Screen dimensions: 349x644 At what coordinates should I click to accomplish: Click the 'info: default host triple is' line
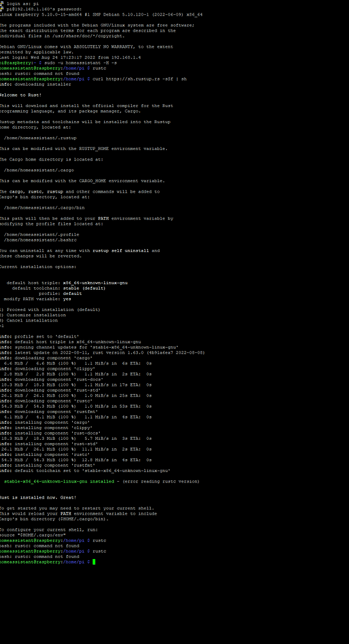coord(70,342)
